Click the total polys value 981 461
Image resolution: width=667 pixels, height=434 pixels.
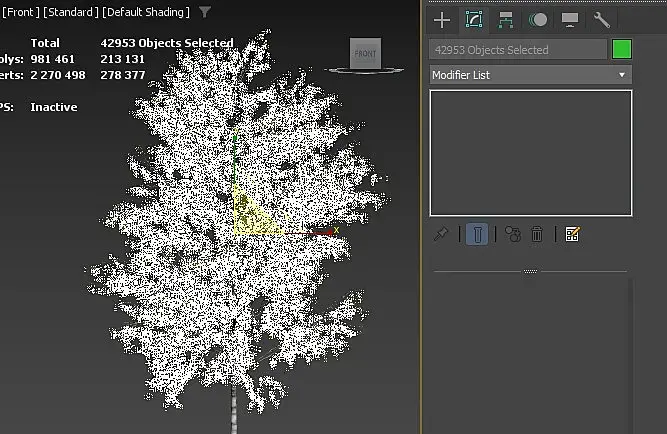[53, 59]
